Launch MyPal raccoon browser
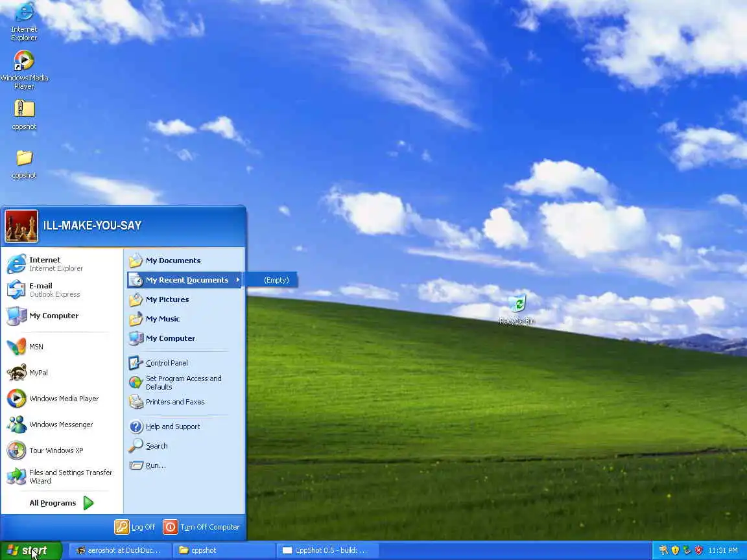The image size is (747, 560). click(x=62, y=373)
